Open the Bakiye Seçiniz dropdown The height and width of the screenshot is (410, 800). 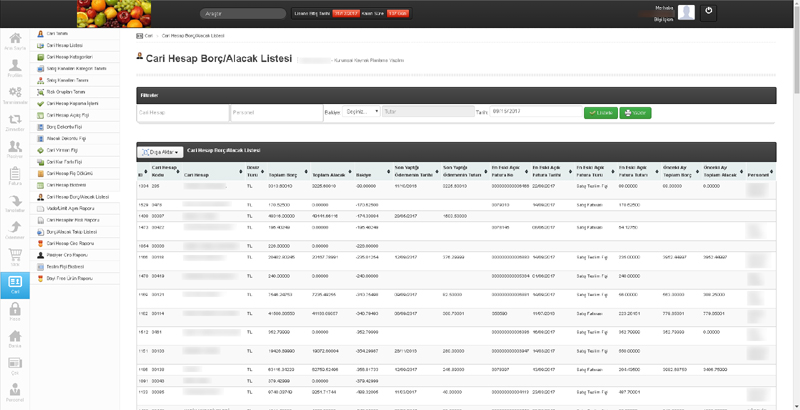[361, 111]
